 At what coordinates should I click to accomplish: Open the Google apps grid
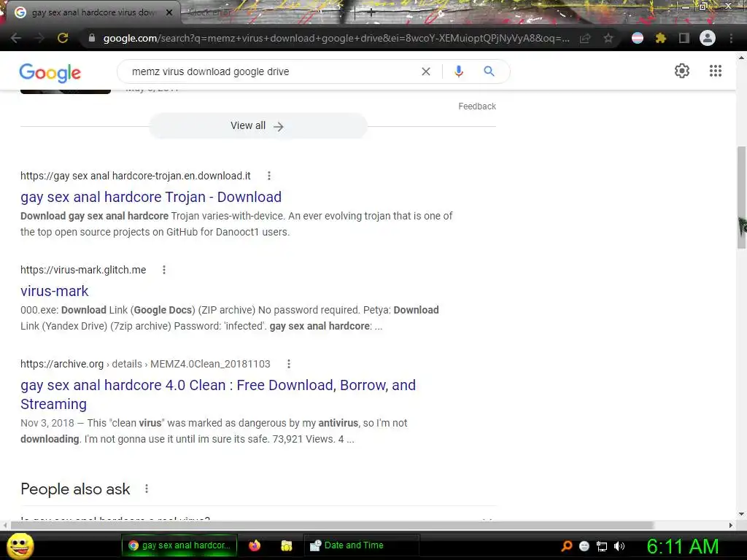[715, 71]
